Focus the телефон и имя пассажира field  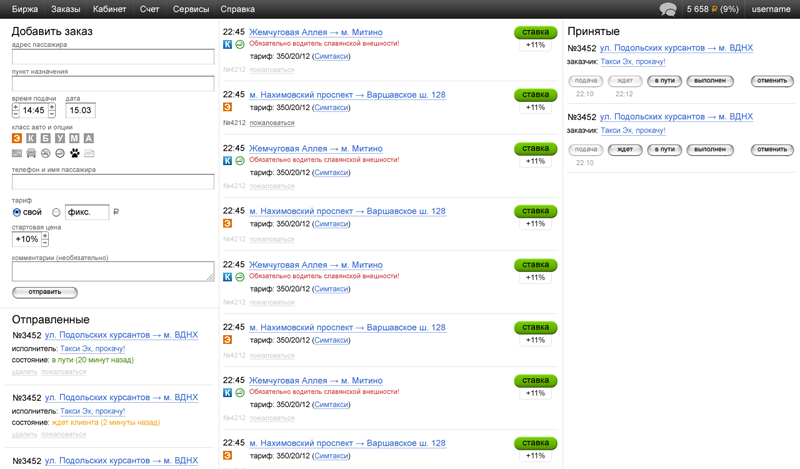pyautogui.click(x=113, y=182)
